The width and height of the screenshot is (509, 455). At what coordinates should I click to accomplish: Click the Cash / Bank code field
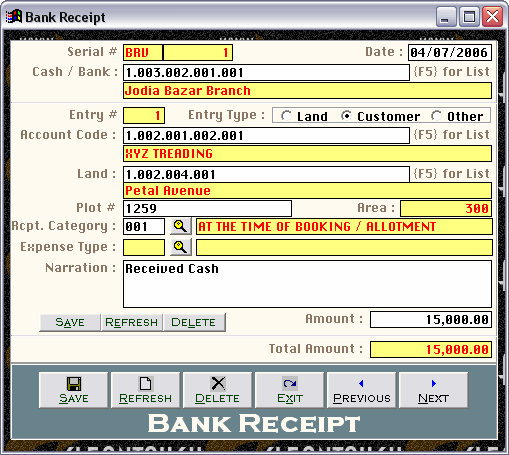coord(266,72)
